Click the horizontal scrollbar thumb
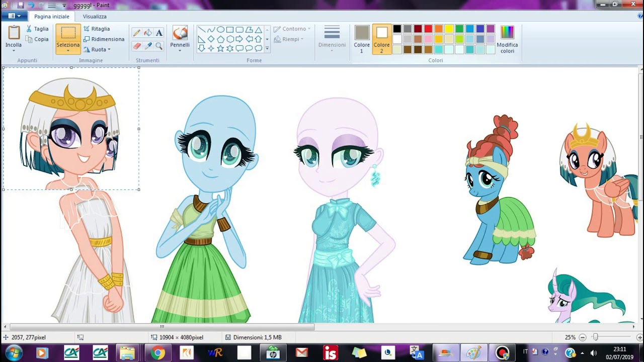The width and height of the screenshot is (644, 362). tap(162, 327)
